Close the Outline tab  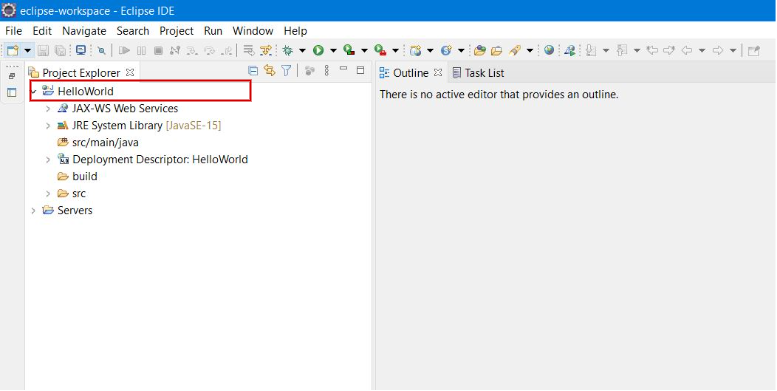pyautogui.click(x=438, y=72)
